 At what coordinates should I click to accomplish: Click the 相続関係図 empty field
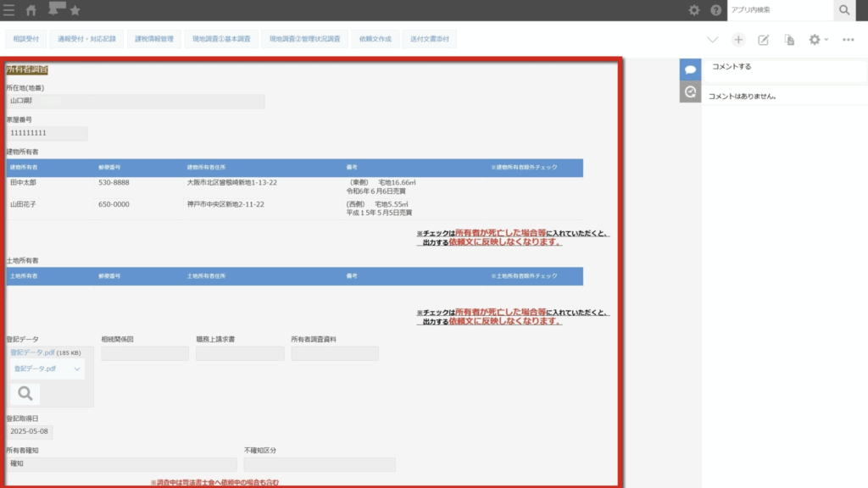[145, 353]
